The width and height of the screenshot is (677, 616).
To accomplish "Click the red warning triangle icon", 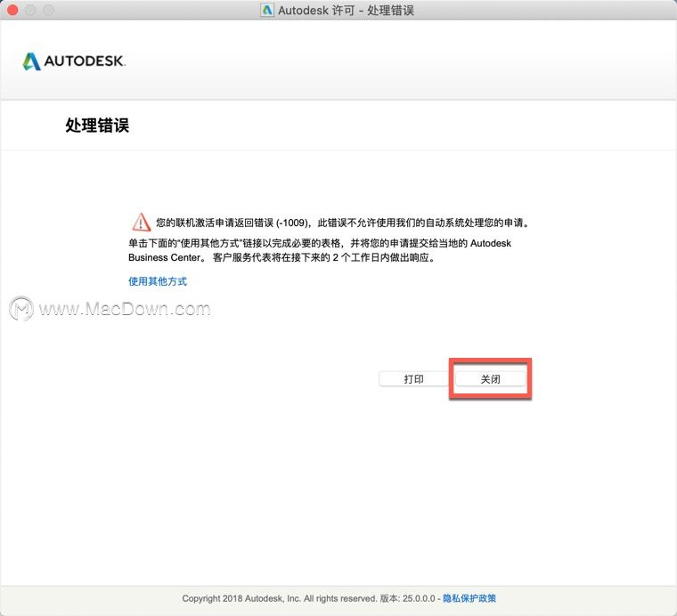I will click(x=141, y=223).
